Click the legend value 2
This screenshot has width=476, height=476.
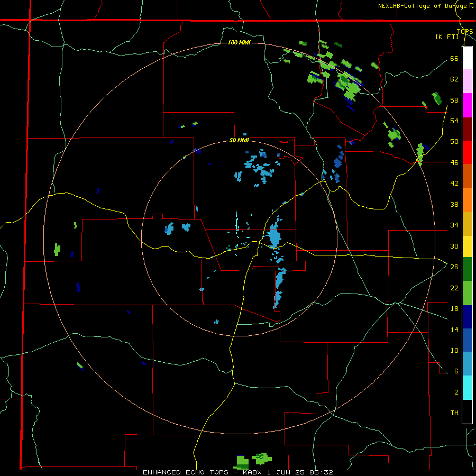tap(456, 392)
